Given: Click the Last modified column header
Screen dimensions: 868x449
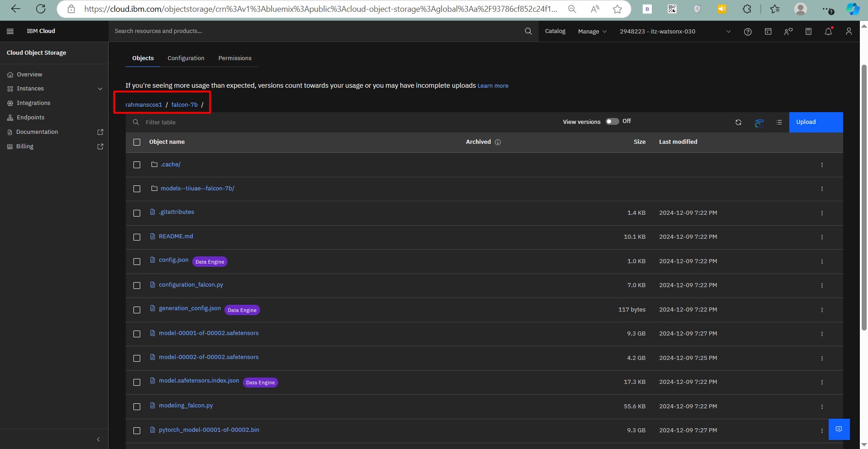Looking at the screenshot, I should point(678,142).
